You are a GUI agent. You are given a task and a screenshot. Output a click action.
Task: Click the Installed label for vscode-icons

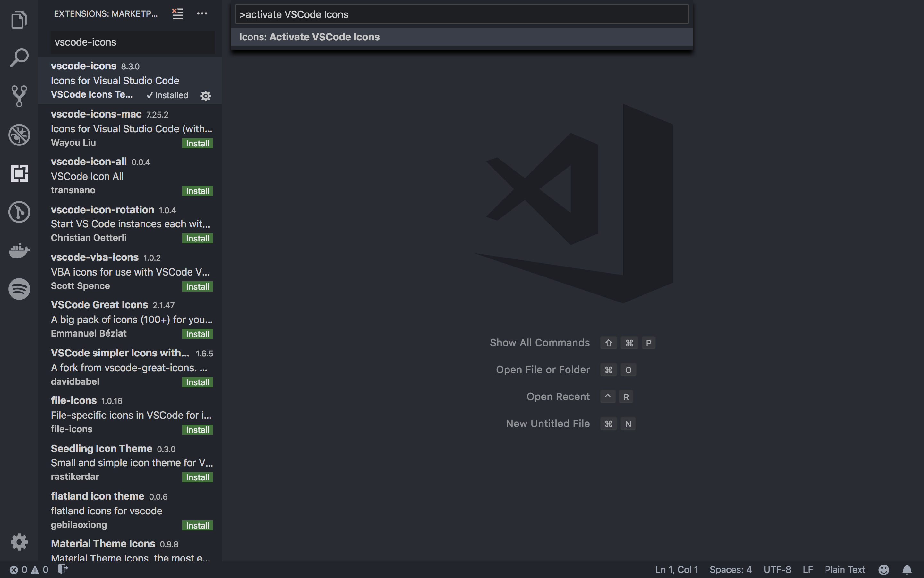[167, 95]
